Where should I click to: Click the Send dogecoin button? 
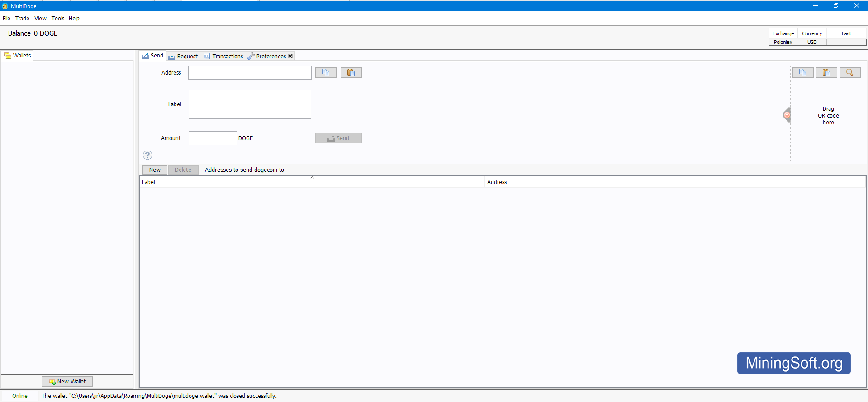(338, 138)
